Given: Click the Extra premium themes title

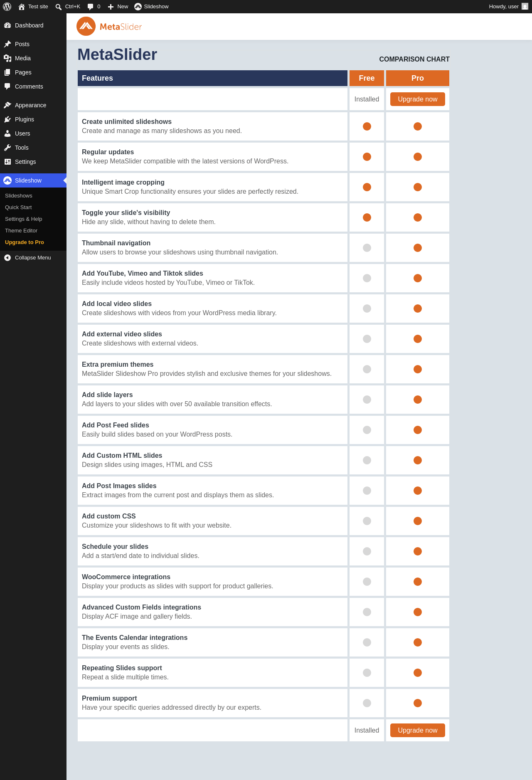Looking at the screenshot, I should [x=118, y=365].
